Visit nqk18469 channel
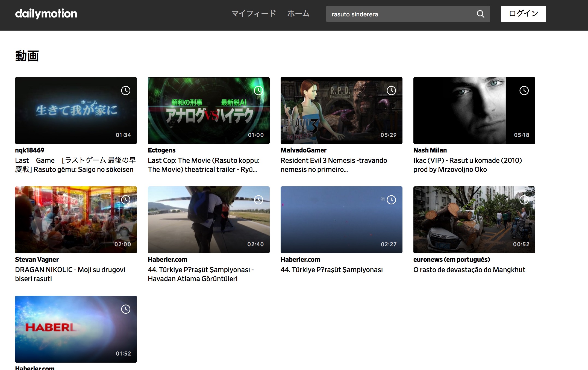 pyautogui.click(x=30, y=150)
